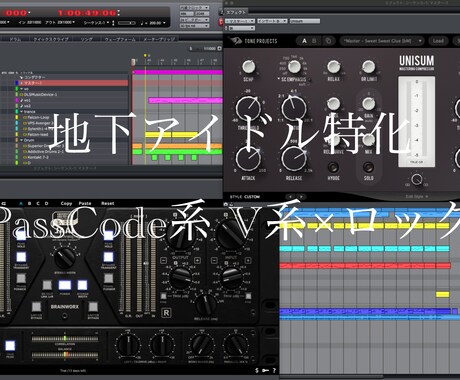The height and width of the screenshot is (380, 460).
Task: Click the Paste button in the Brainworx plugin
Action: 85,203
